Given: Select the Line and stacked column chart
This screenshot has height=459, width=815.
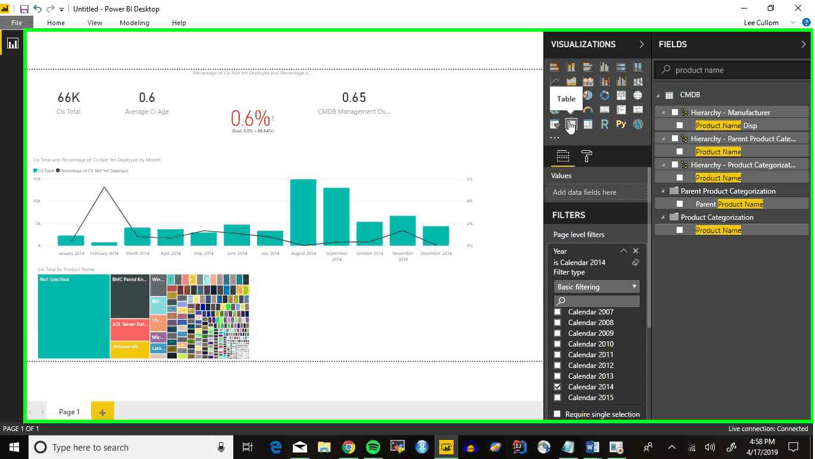Looking at the screenshot, I should [604, 81].
